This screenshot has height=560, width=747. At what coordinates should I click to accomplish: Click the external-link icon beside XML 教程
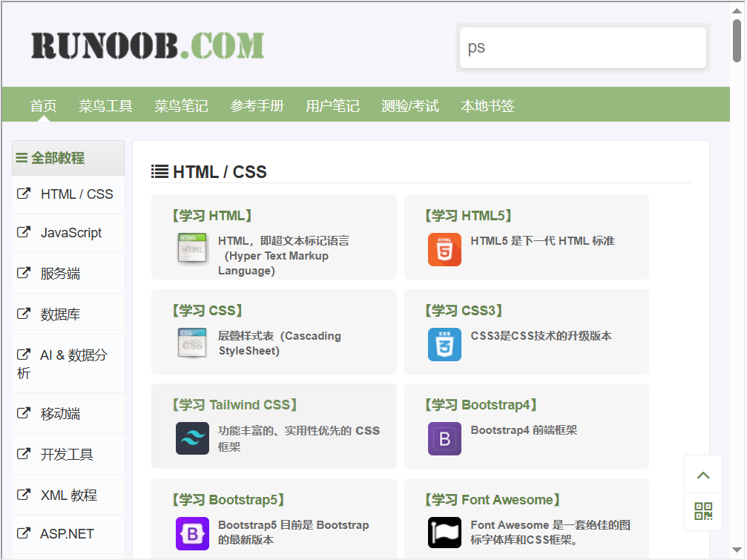23,494
